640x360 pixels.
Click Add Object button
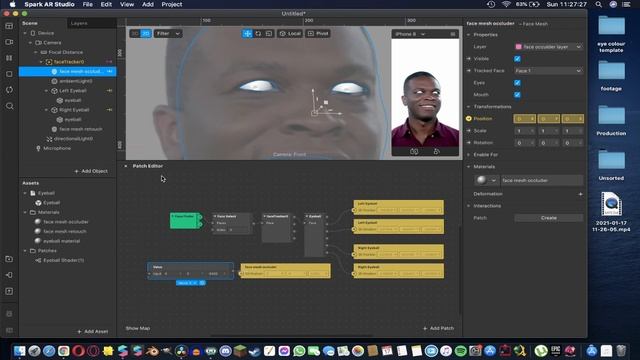[91, 171]
